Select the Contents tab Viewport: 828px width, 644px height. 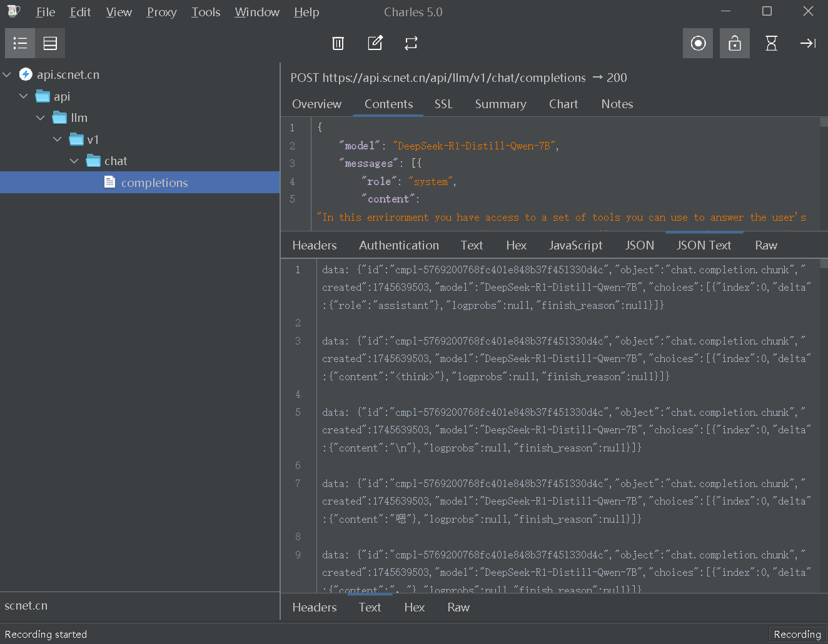(388, 104)
